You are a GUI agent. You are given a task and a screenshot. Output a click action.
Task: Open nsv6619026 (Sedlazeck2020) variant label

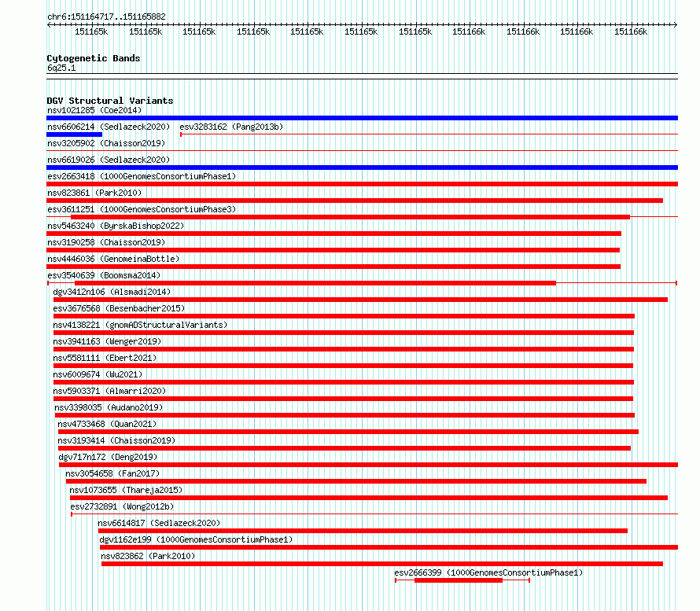point(109,160)
